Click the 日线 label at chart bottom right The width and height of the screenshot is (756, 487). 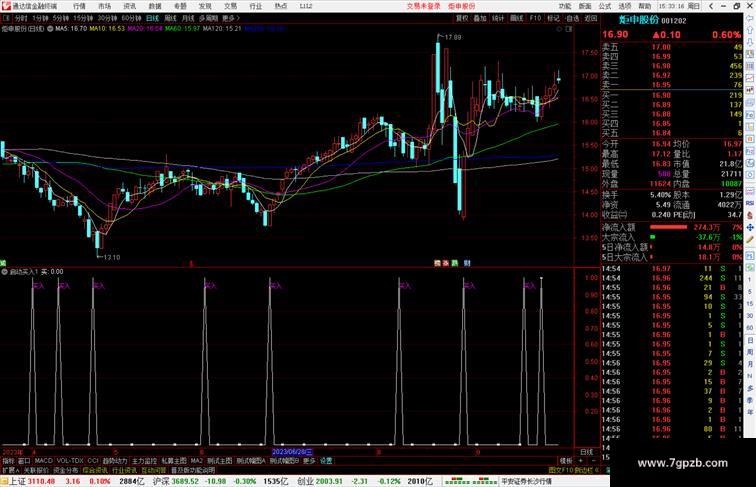pyautogui.click(x=587, y=452)
